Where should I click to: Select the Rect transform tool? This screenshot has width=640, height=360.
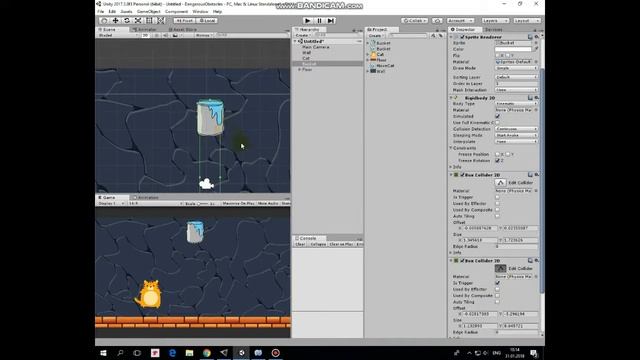[x=149, y=20]
